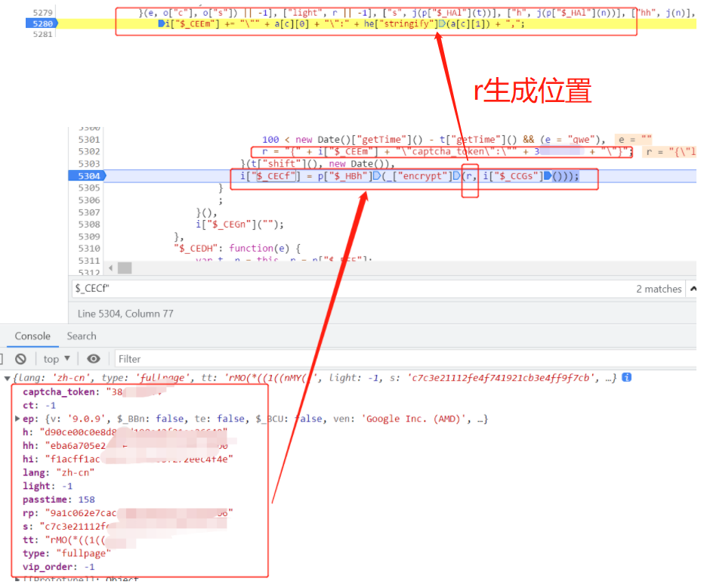This screenshot has width=704, height=588.
Task: Click the horizontal scrollbar thumb in the source pane
Action: tap(125, 268)
